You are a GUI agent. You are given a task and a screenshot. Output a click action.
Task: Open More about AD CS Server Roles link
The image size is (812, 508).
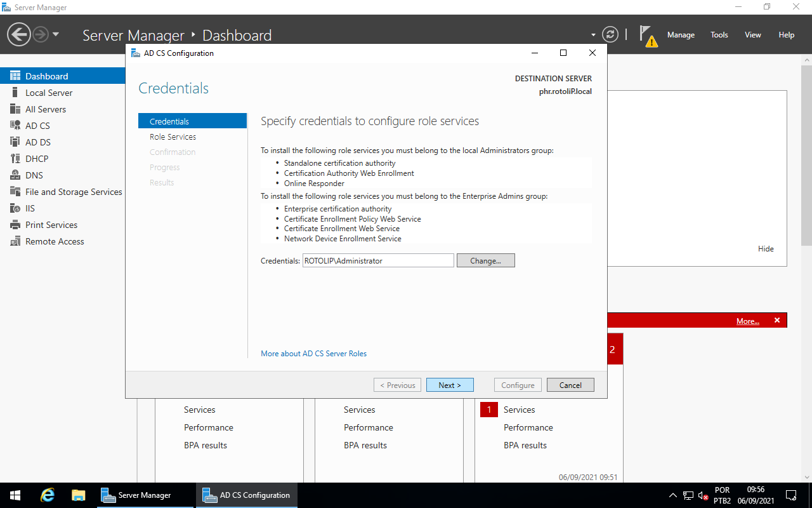pos(313,353)
